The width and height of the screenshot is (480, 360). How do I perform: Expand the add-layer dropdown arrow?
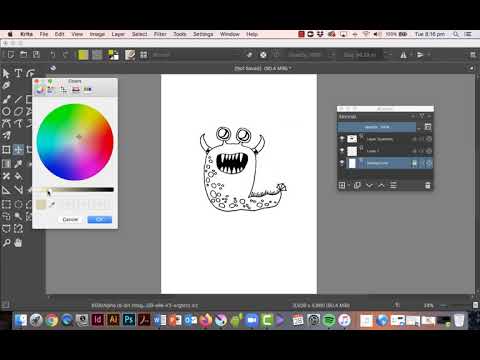(348, 185)
